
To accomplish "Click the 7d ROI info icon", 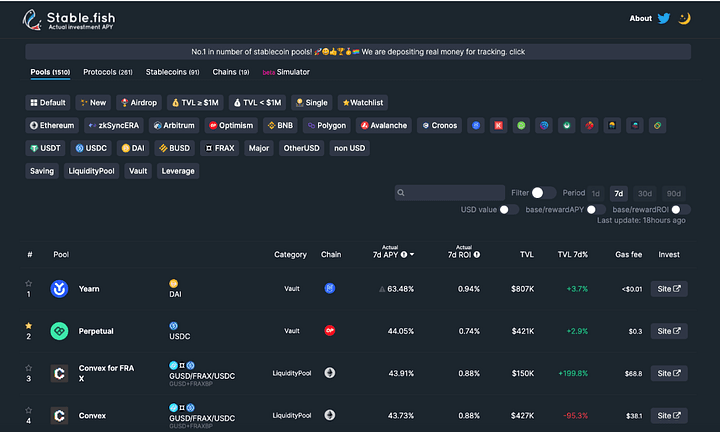I will click(477, 254).
